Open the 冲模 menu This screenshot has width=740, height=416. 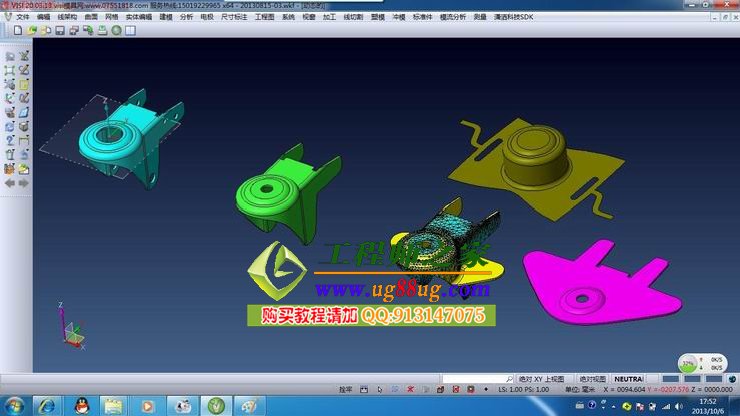click(399, 17)
